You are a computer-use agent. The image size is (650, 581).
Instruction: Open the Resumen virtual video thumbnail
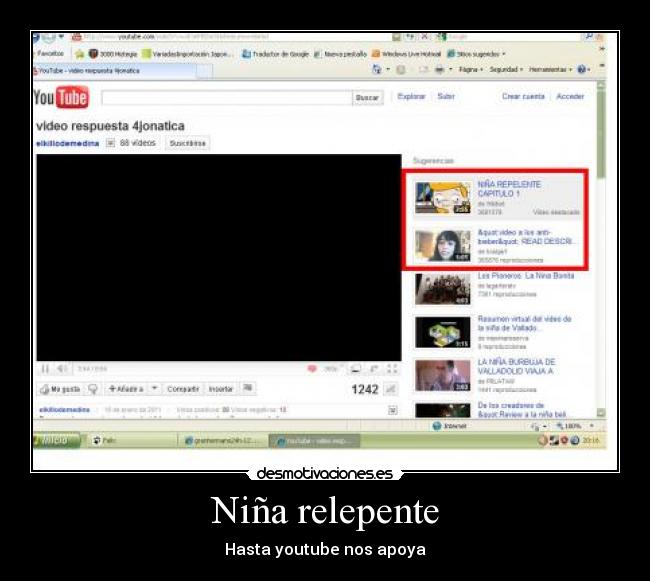443,332
